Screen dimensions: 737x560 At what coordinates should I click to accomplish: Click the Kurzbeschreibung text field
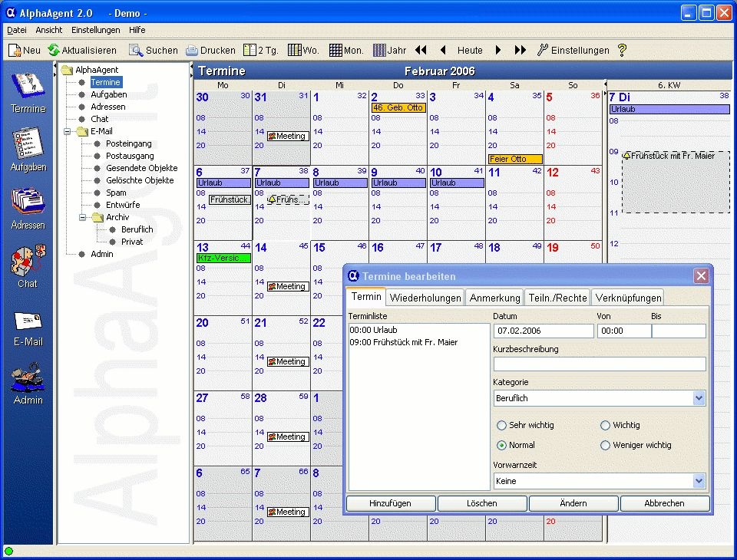coord(600,364)
